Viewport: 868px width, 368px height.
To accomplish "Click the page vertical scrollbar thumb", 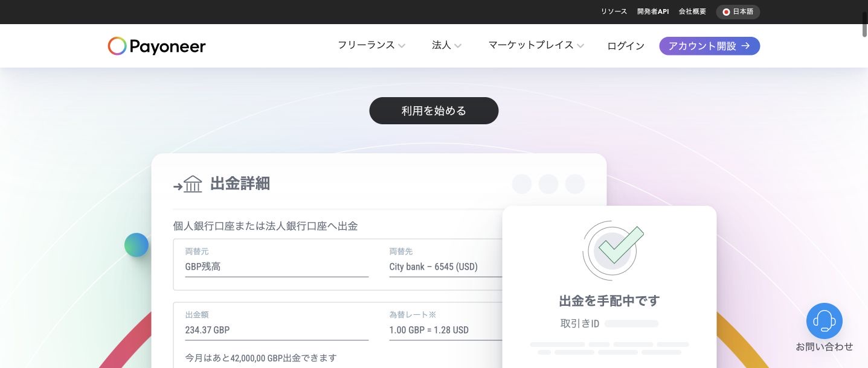I will click(864, 24).
